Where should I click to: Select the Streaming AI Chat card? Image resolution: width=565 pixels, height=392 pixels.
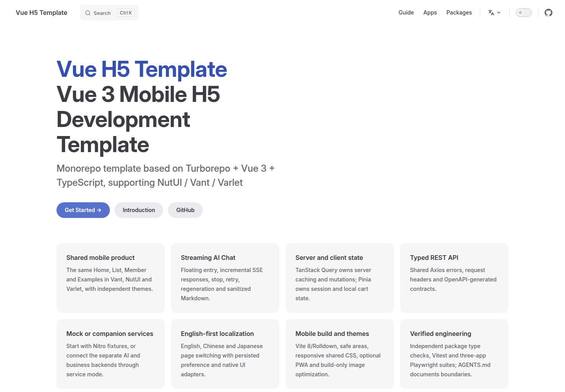point(225,278)
